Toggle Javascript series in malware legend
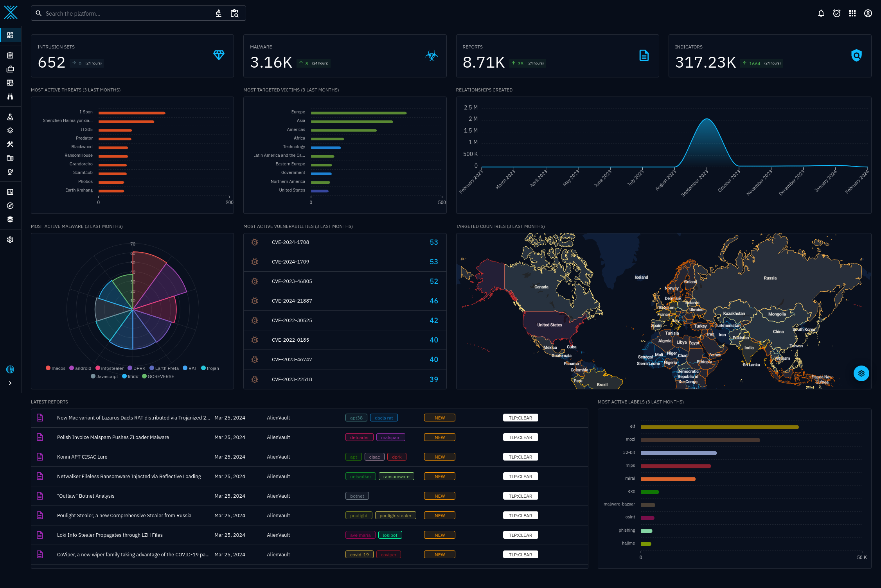 [104, 376]
